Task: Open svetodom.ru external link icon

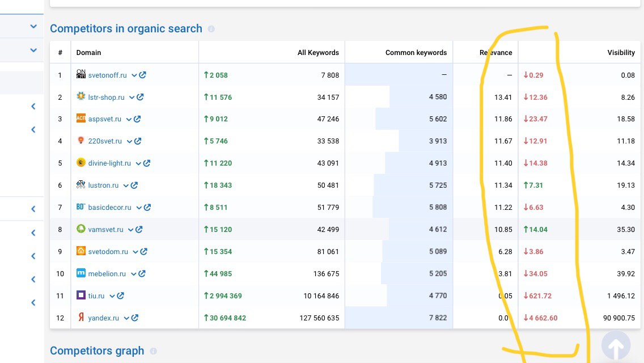Action: click(143, 251)
